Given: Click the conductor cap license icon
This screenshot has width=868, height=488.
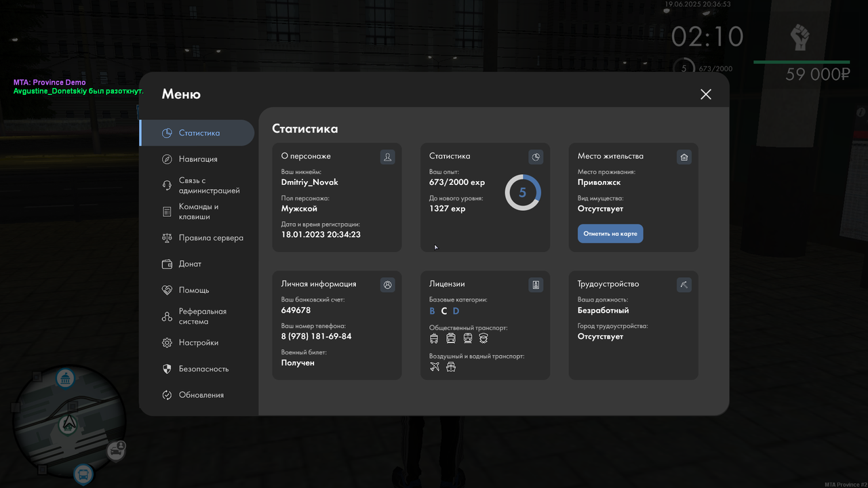Looking at the screenshot, I should pyautogui.click(x=484, y=338).
